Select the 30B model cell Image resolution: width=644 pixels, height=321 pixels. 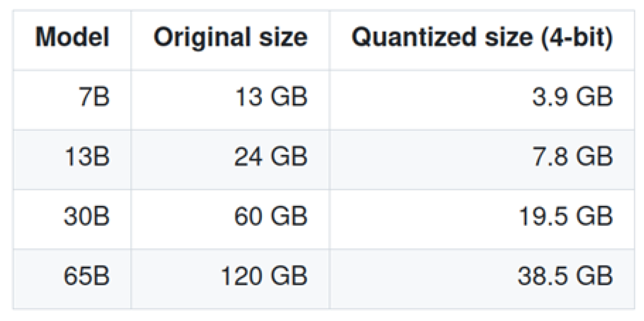click(87, 216)
